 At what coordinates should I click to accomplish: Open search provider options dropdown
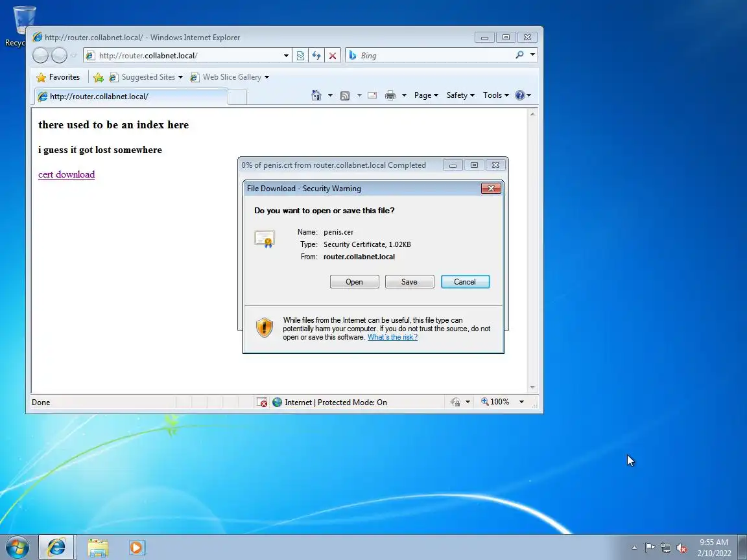coord(532,54)
